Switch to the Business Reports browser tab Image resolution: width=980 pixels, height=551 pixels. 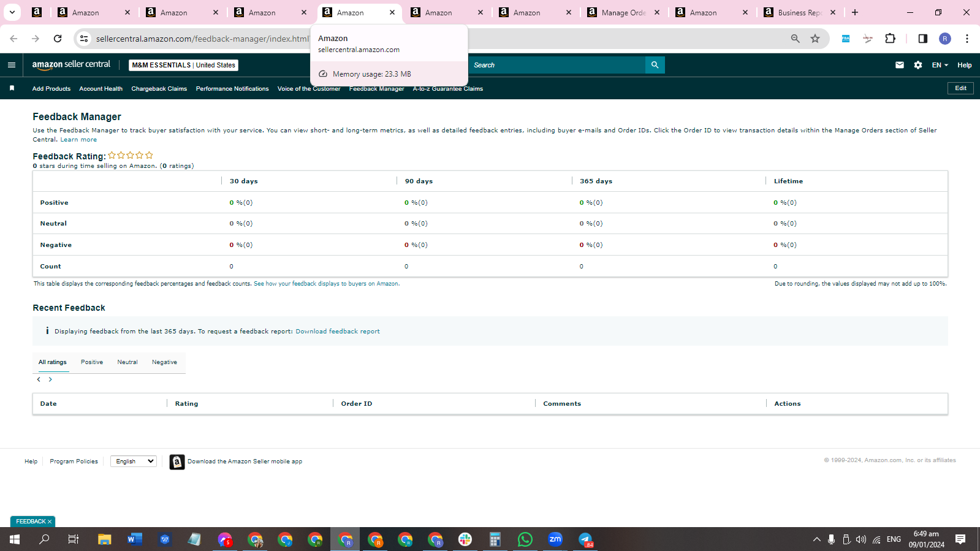click(799, 12)
